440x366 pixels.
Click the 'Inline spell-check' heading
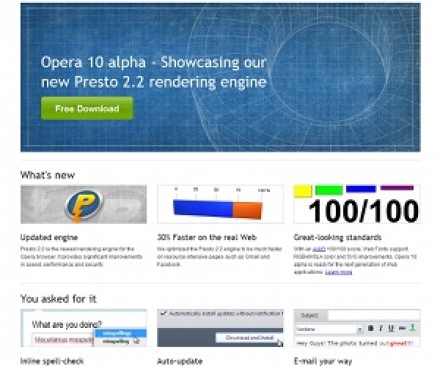tap(52, 361)
